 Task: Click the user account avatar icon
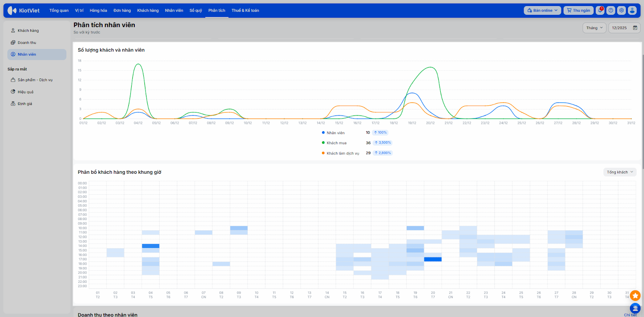tap(632, 10)
